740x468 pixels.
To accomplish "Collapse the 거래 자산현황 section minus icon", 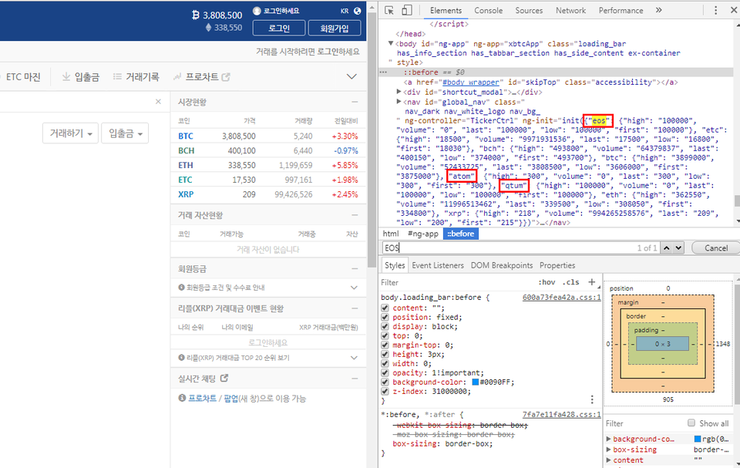I will 354,215.
